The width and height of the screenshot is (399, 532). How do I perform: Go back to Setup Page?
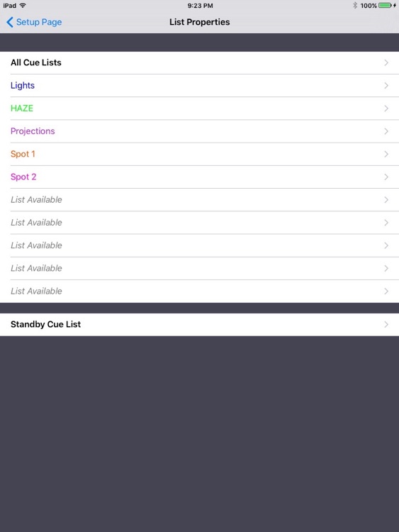pyautogui.click(x=34, y=22)
